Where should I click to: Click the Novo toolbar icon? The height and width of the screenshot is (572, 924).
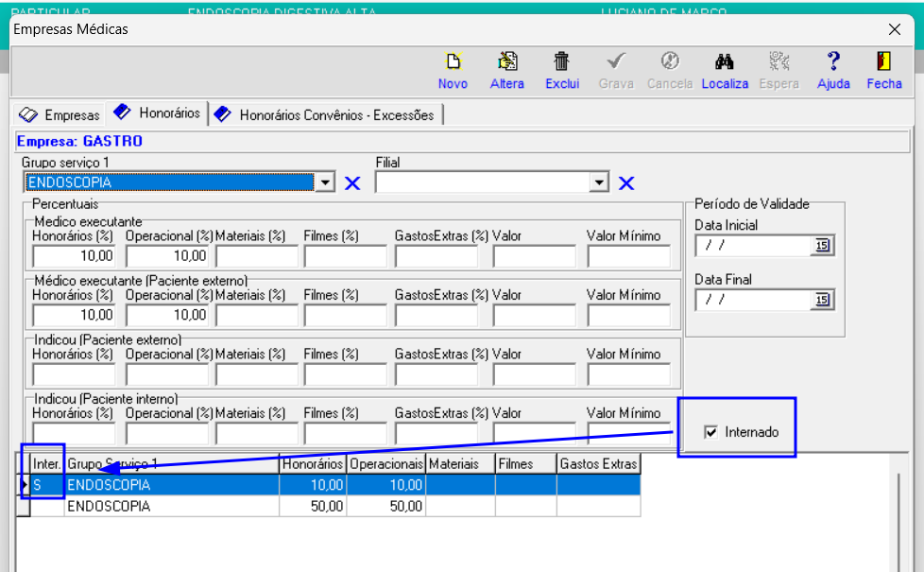pyautogui.click(x=453, y=61)
